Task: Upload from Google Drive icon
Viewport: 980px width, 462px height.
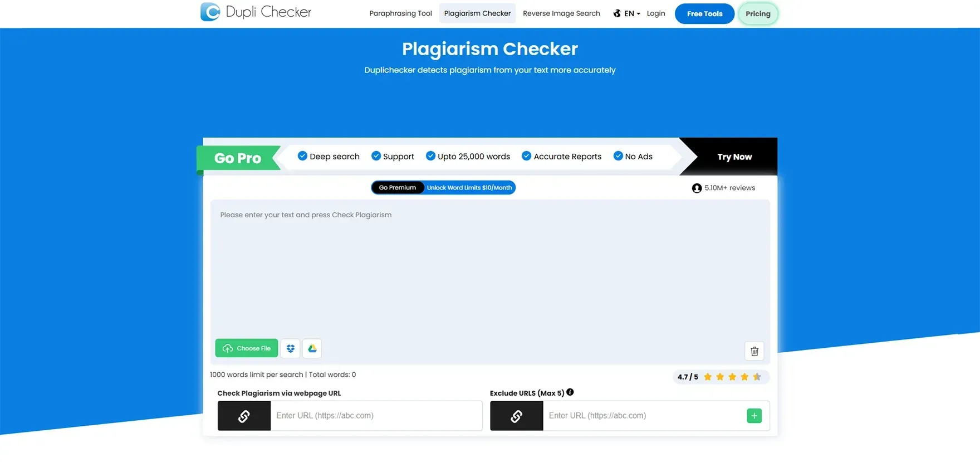Action: (x=312, y=348)
